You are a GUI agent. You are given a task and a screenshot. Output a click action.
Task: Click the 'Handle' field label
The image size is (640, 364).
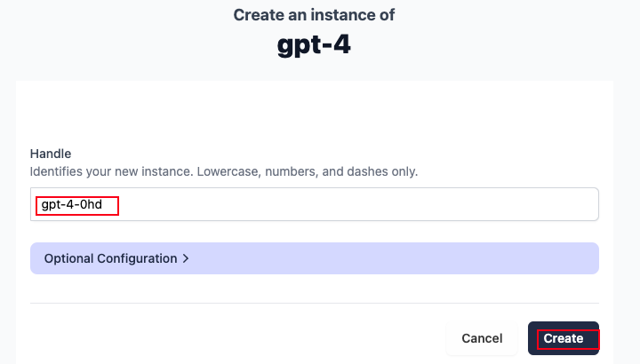51,154
